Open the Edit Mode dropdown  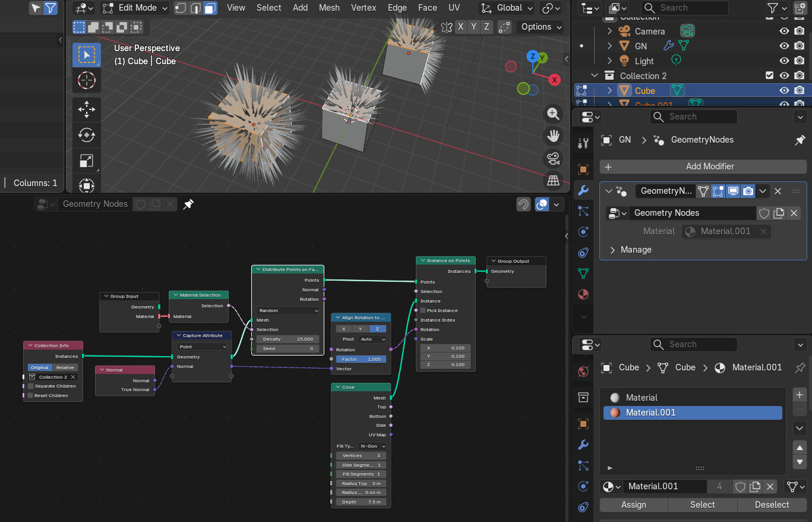tap(134, 8)
